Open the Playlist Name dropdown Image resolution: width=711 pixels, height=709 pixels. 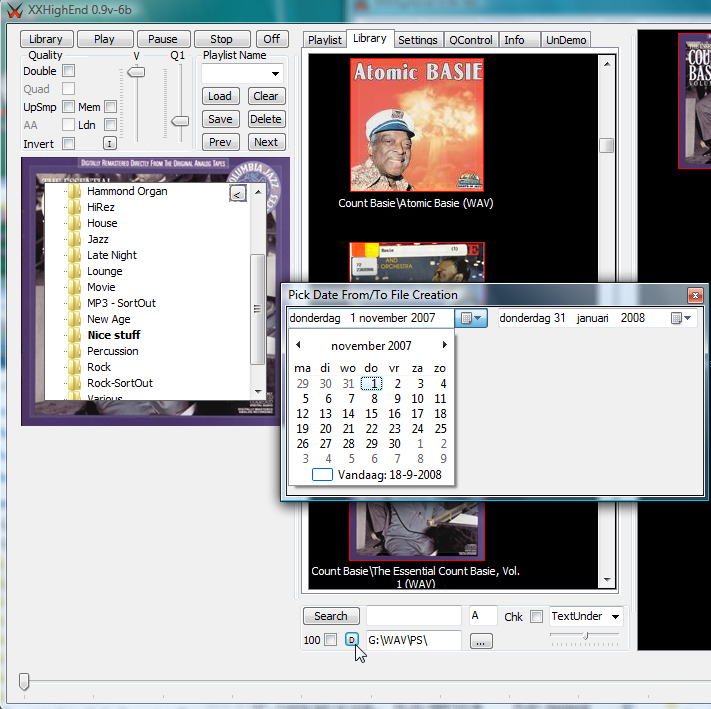coord(275,73)
